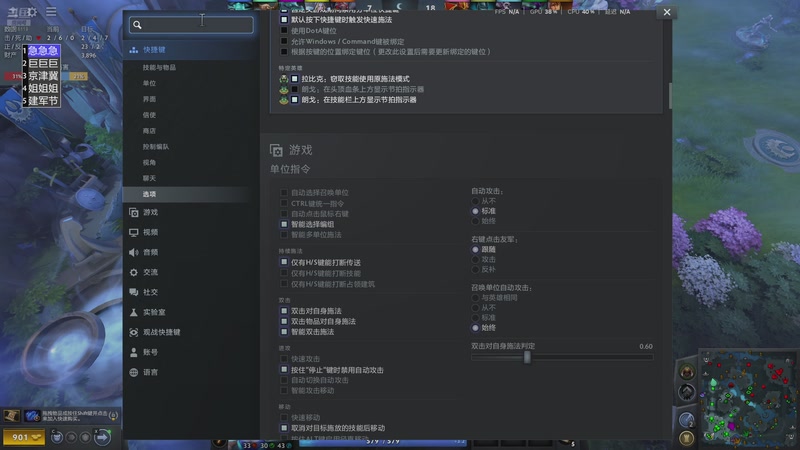The image size is (800, 450).
Task: Enable 自动选择召唤单位 checkbox
Action: tap(284, 192)
